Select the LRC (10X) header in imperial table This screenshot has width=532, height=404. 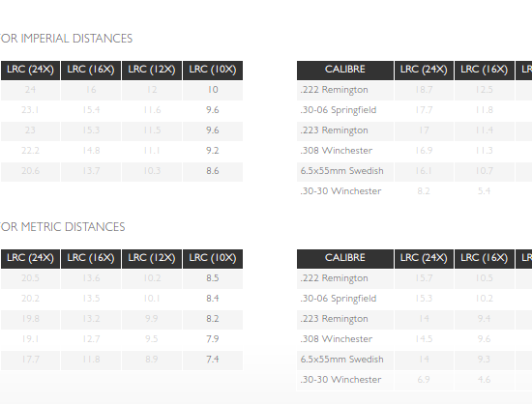[x=213, y=71]
